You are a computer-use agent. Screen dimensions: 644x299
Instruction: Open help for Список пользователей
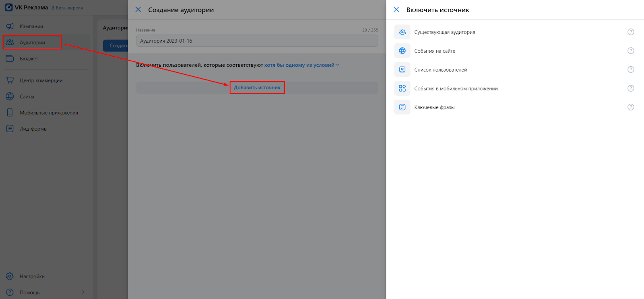[631, 70]
